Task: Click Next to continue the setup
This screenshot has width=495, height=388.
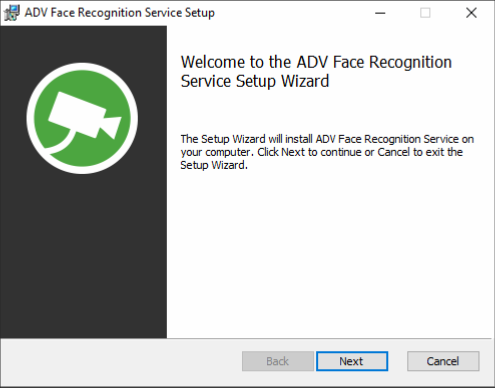Action: [352, 361]
